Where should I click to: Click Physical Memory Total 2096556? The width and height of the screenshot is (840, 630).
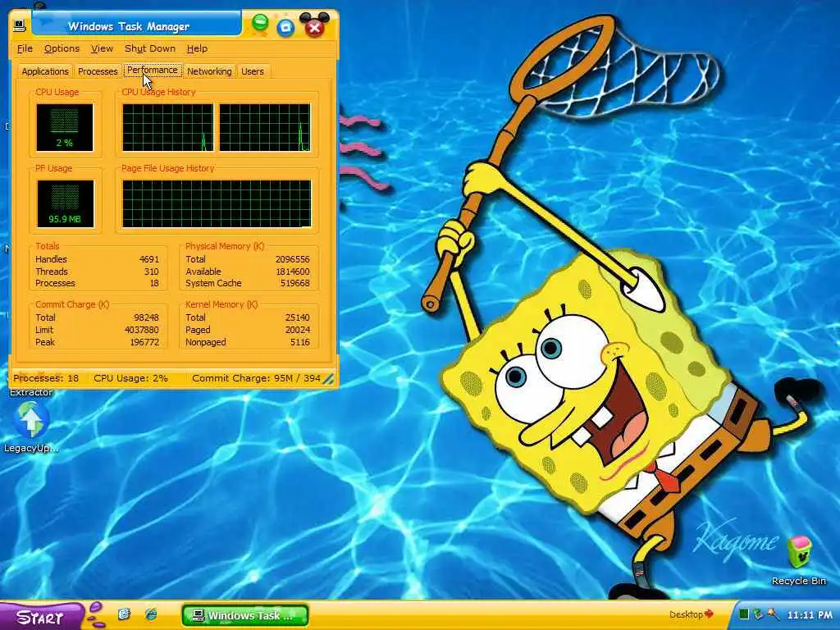point(293,259)
